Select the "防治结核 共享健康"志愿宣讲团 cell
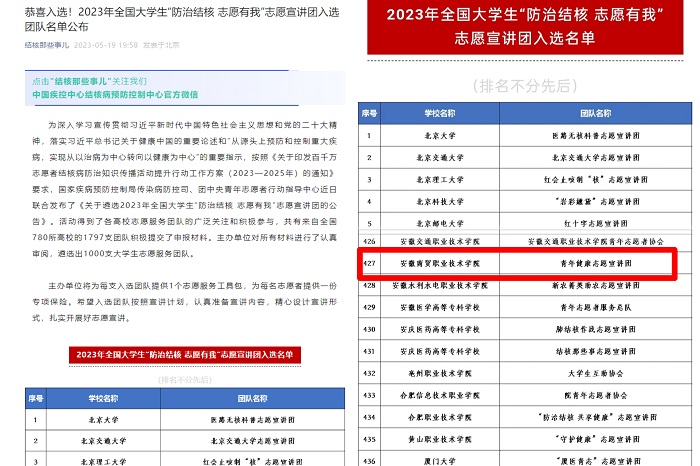 596,417
